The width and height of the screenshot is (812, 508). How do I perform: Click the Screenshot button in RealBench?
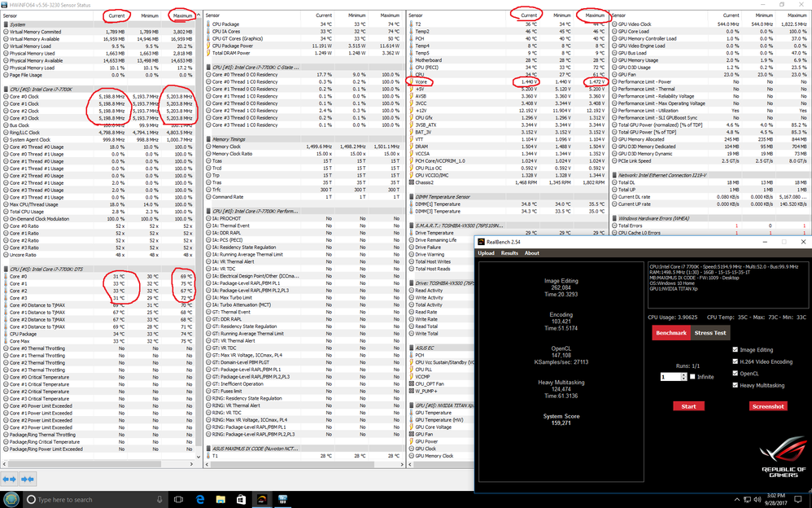pyautogui.click(x=768, y=406)
